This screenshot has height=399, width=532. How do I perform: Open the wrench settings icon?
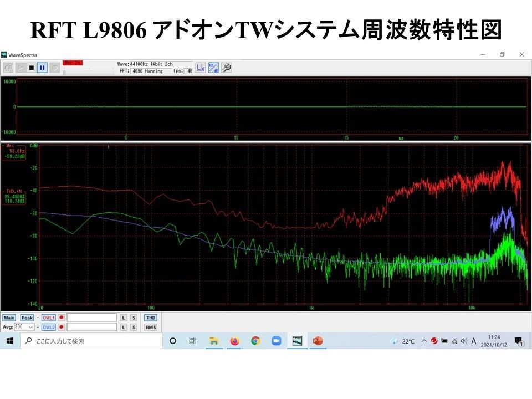click(226, 68)
